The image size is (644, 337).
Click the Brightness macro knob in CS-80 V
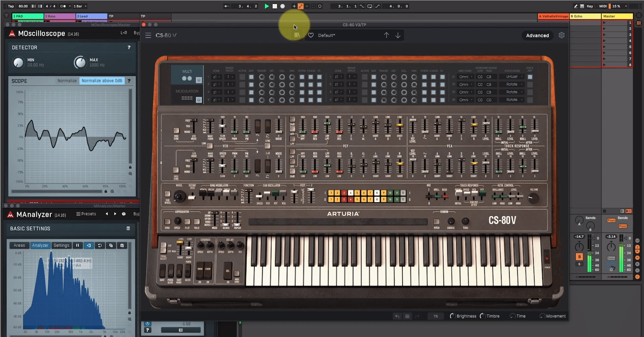point(452,316)
